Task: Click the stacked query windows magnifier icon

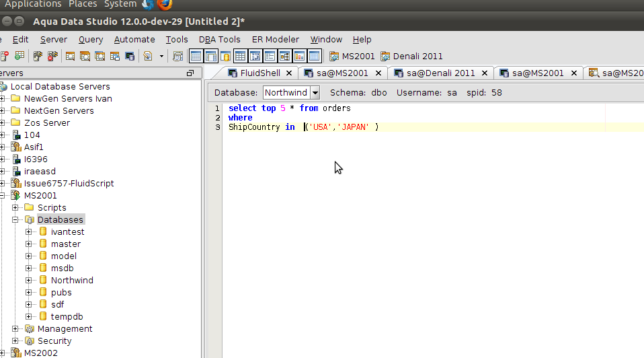Action: (85, 56)
